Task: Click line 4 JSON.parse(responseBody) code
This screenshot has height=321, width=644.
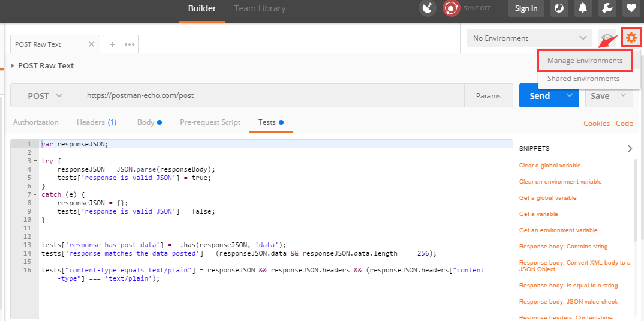Action: click(x=136, y=169)
